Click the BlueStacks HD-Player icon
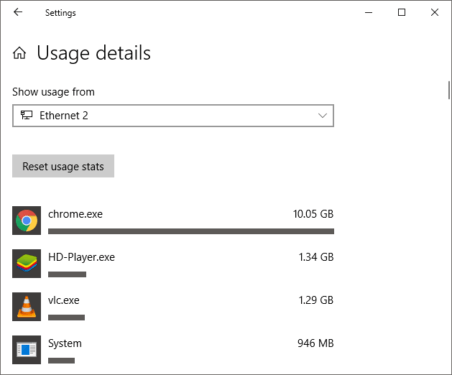The width and height of the screenshot is (452, 375). click(x=27, y=263)
